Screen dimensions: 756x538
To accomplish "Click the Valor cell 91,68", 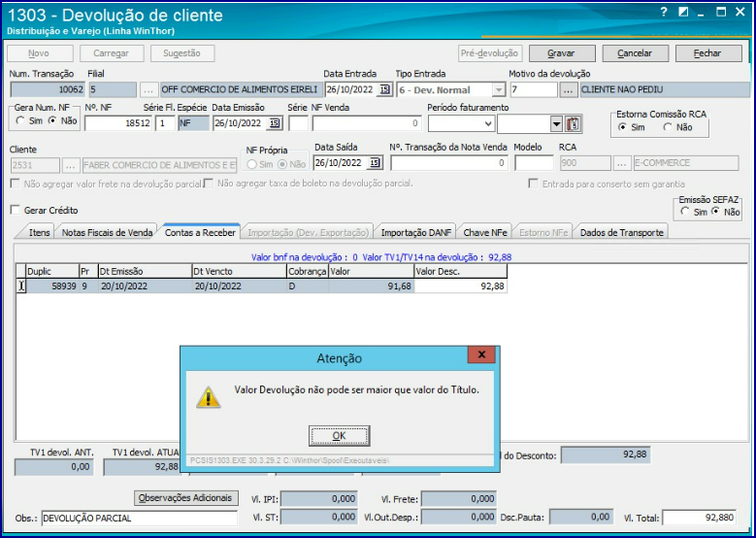I will (372, 286).
